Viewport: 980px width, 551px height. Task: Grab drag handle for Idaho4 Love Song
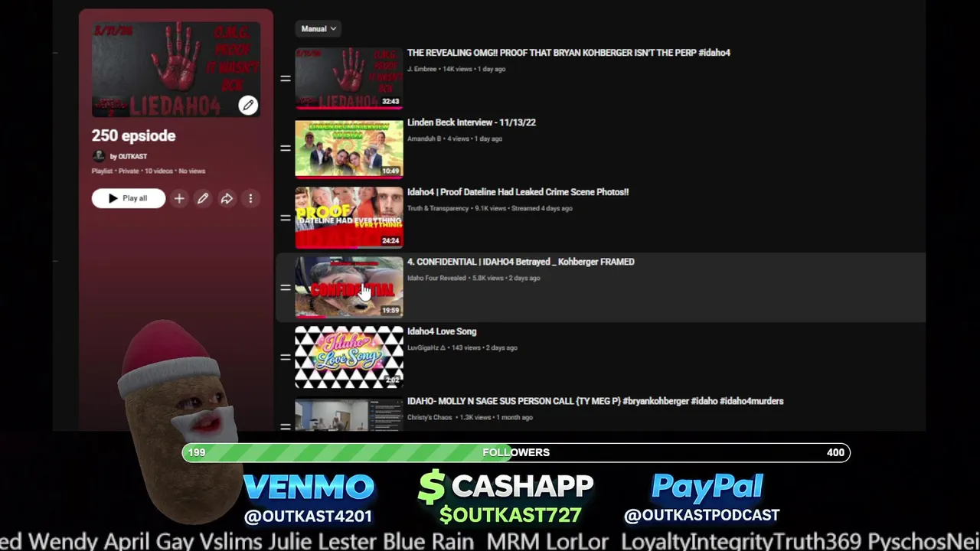pos(285,357)
